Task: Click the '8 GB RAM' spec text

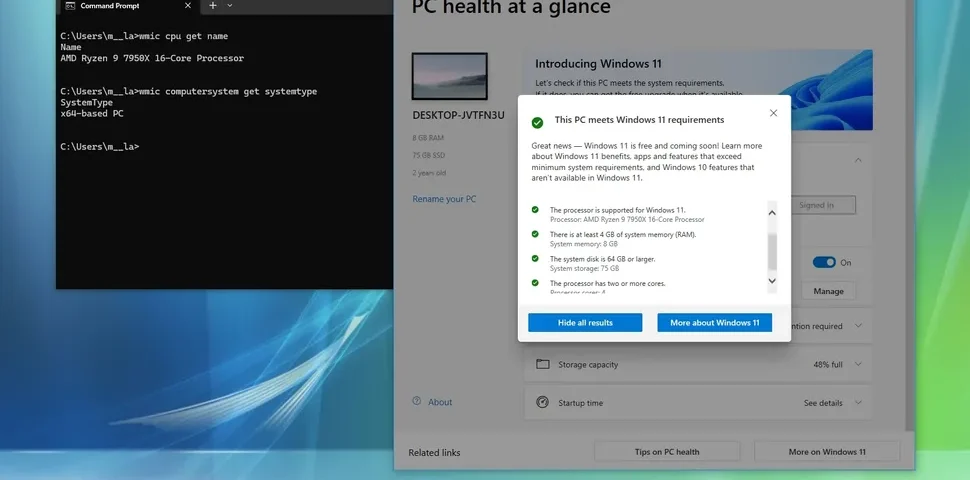Action: pos(428,137)
